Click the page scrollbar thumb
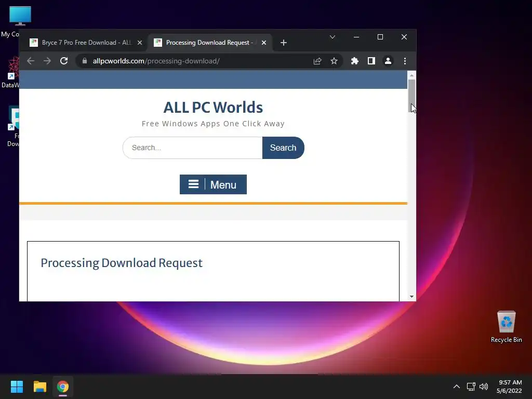This screenshot has width=532, height=399. pyautogui.click(x=411, y=96)
